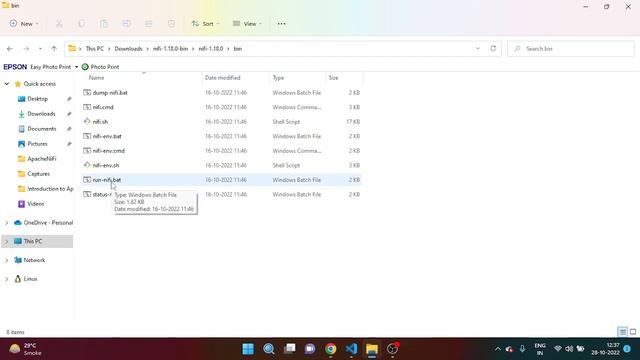
Task: Collapse the Quick access section
Action: pyautogui.click(x=7, y=84)
